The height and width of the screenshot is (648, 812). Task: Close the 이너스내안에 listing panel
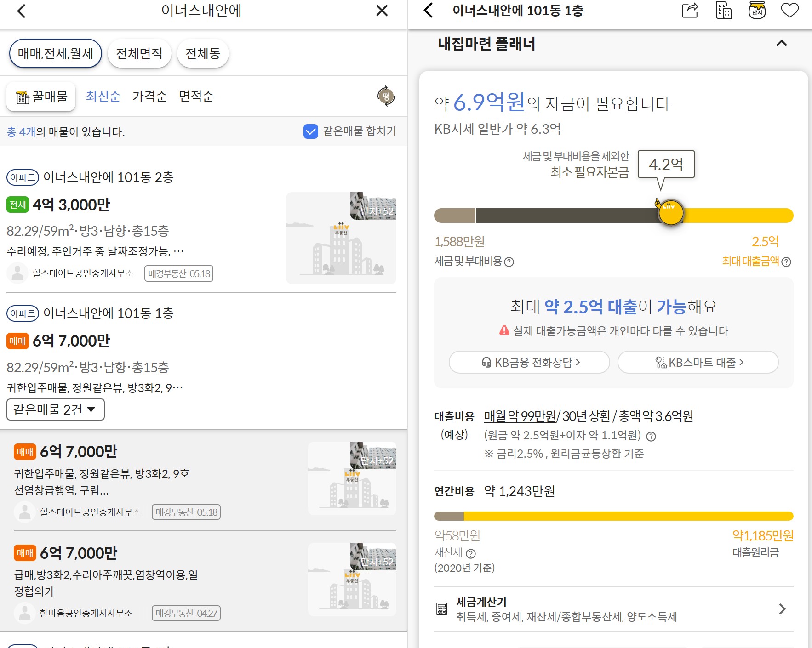[x=382, y=11]
